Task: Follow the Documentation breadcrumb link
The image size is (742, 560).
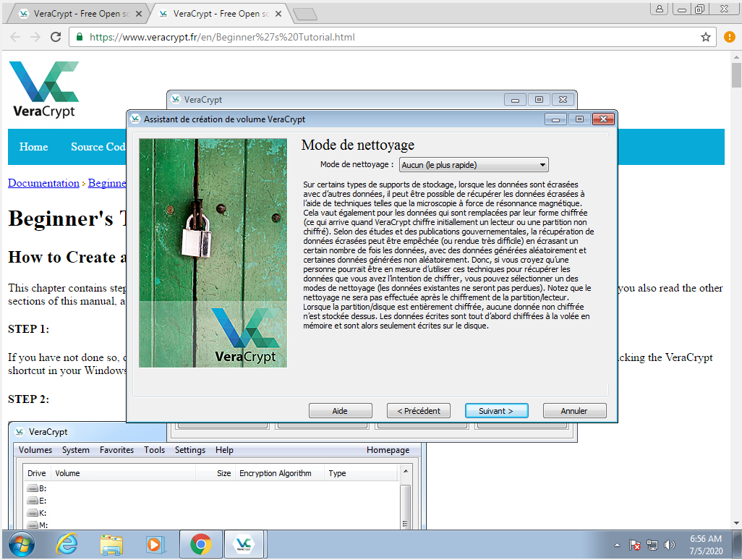Action: (x=43, y=183)
